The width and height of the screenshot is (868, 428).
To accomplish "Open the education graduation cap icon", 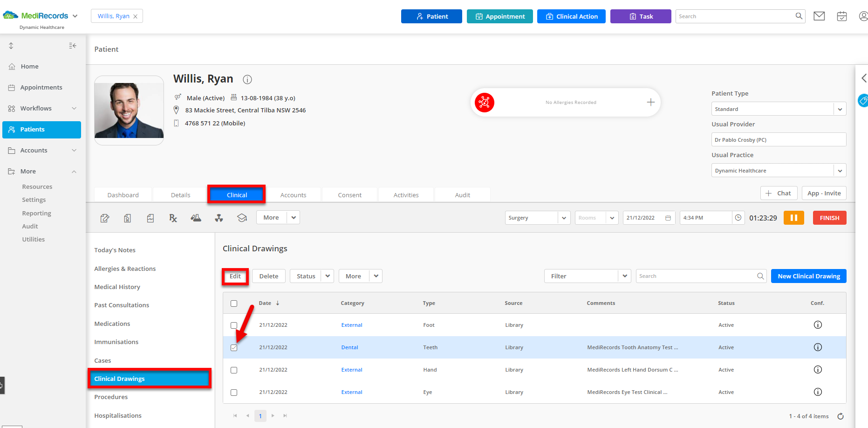I will point(242,218).
